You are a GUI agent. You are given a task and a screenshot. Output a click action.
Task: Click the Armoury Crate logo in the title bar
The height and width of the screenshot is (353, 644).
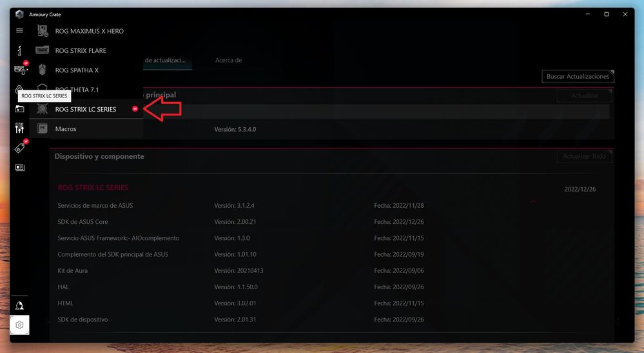click(19, 14)
